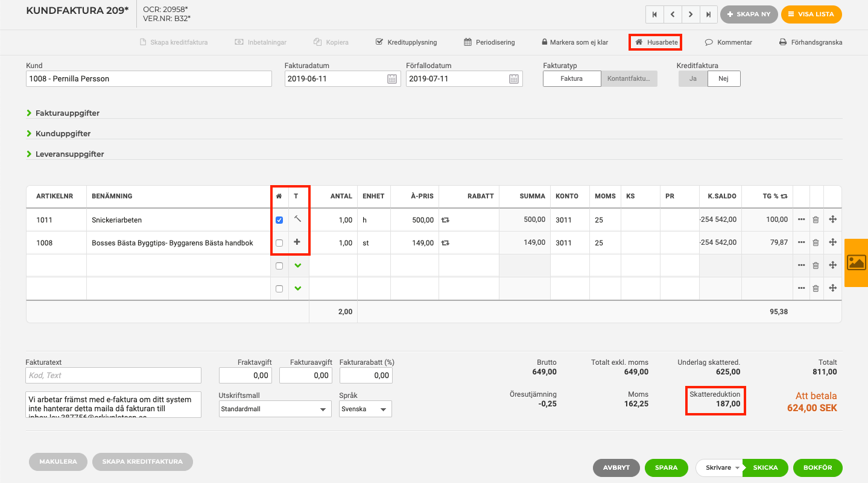The image size is (868, 483).
Task: Open type dropdown on last empty row
Action: coord(298,288)
